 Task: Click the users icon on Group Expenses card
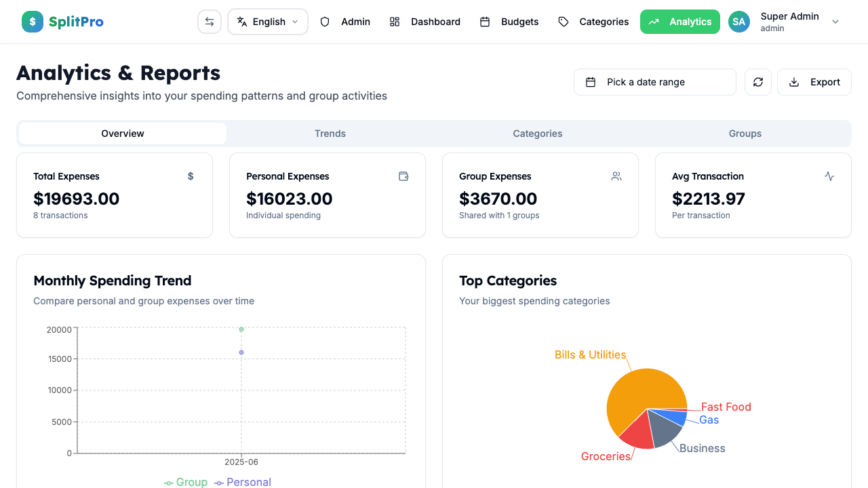coord(616,176)
